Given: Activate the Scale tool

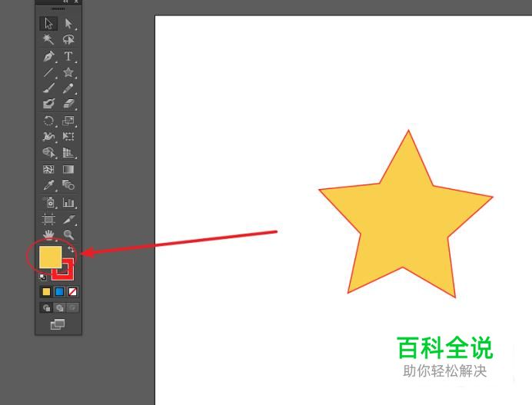Looking at the screenshot, I should pos(68,121).
